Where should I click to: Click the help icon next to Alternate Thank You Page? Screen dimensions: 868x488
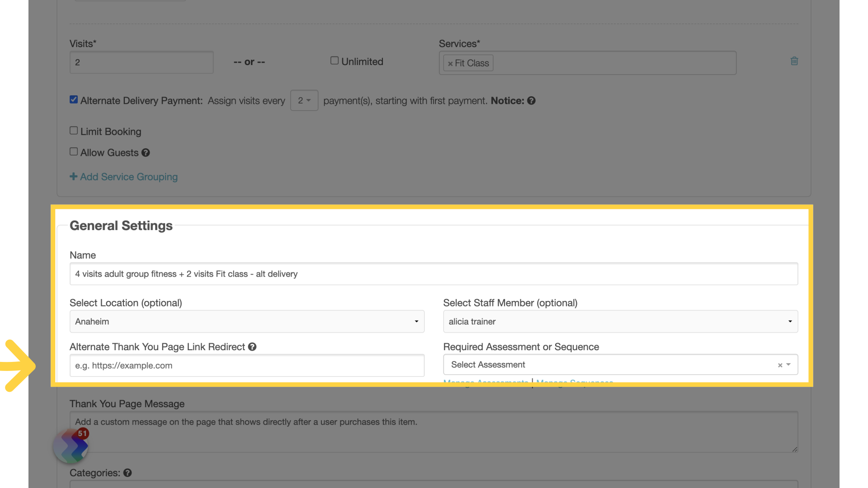pyautogui.click(x=252, y=347)
